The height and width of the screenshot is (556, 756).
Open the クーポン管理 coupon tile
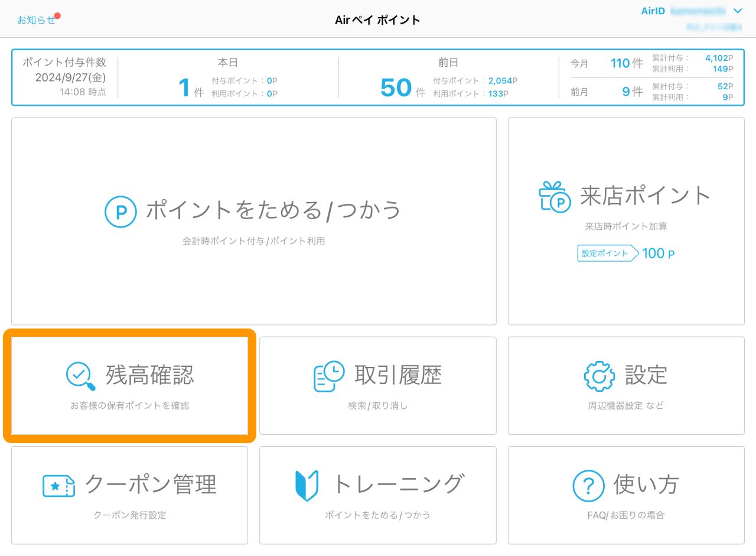[x=130, y=495]
